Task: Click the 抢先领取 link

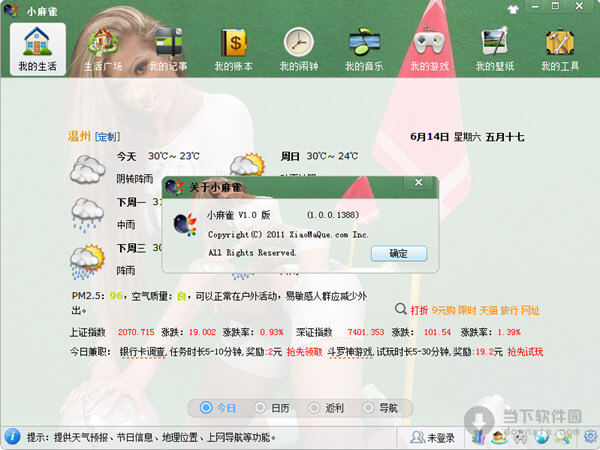Action: click(x=305, y=352)
